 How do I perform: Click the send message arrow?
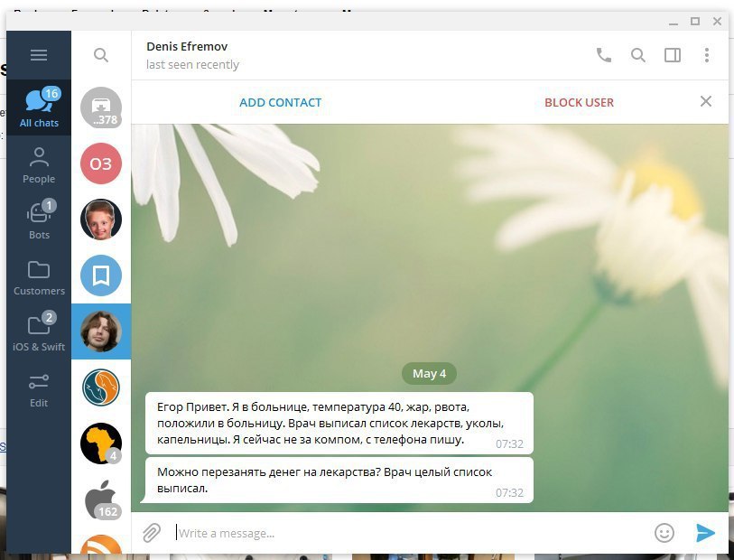pyautogui.click(x=705, y=533)
